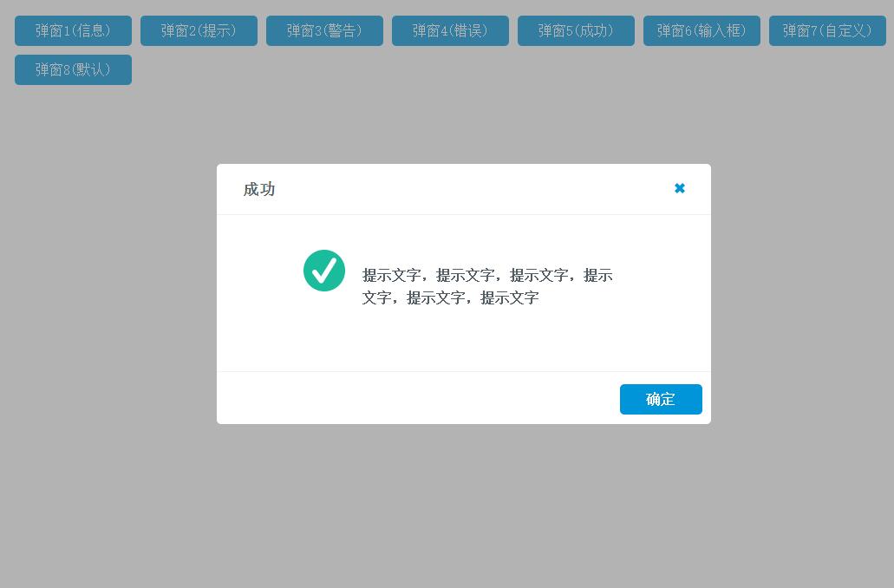The height and width of the screenshot is (588, 894).
Task: Launch the 弹窗5(成功) success popup
Action: [x=576, y=30]
